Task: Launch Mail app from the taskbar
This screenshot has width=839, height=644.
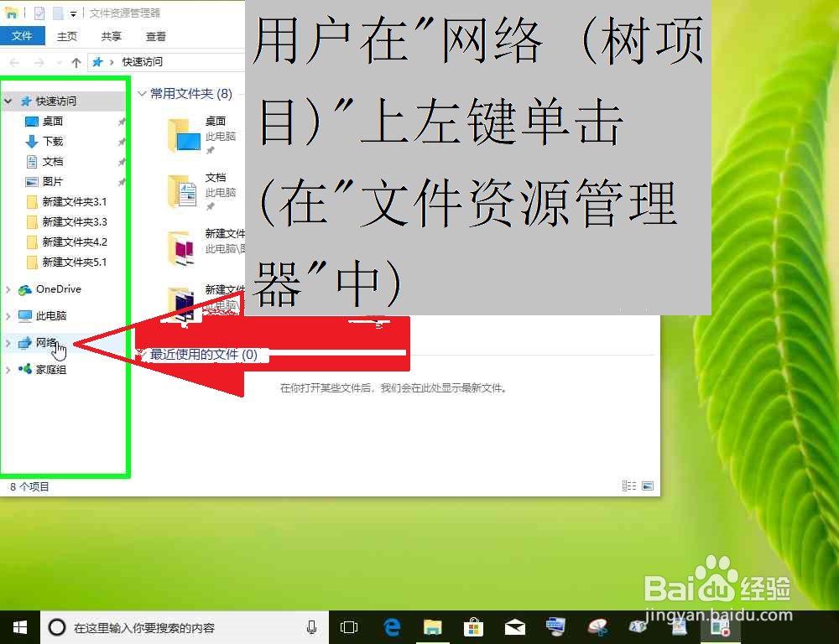Action: (515, 626)
